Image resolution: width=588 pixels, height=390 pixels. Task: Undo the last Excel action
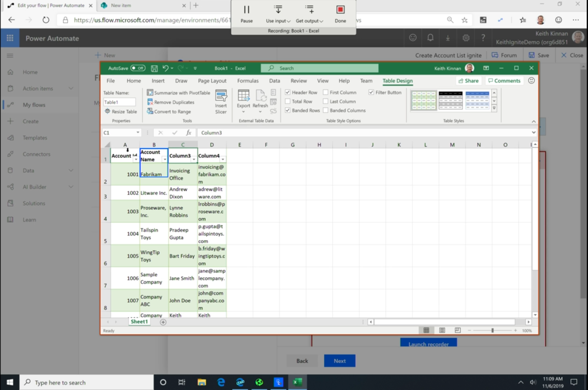pos(165,68)
